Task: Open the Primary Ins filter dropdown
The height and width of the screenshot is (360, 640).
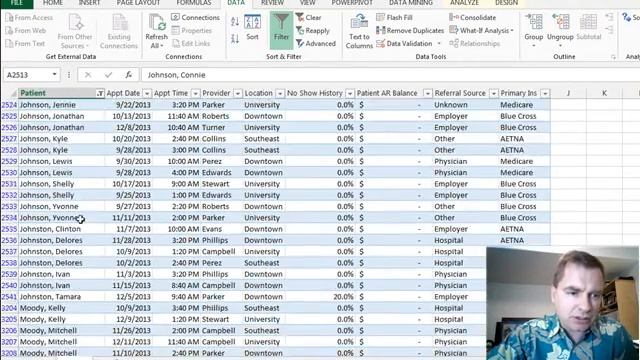Action: coord(545,93)
